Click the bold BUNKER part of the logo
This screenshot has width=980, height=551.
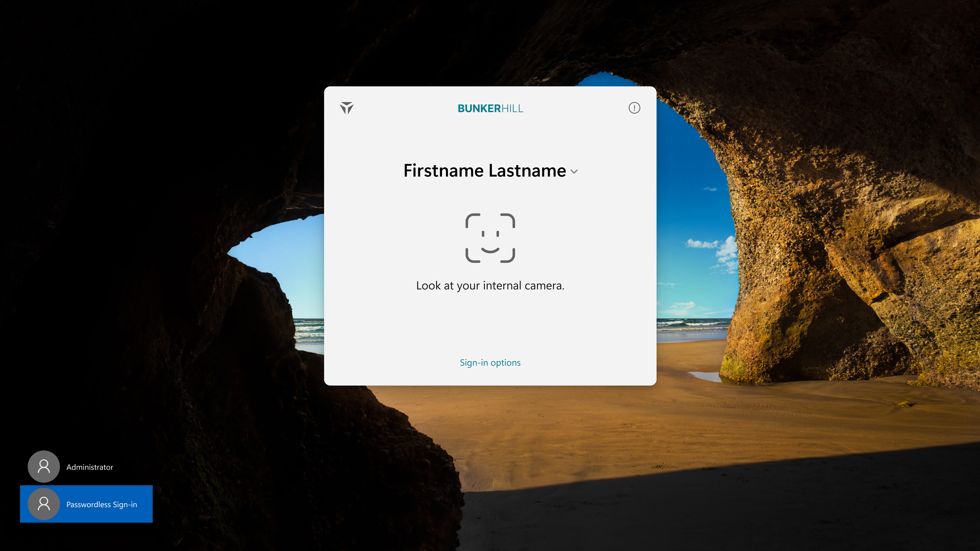[479, 108]
